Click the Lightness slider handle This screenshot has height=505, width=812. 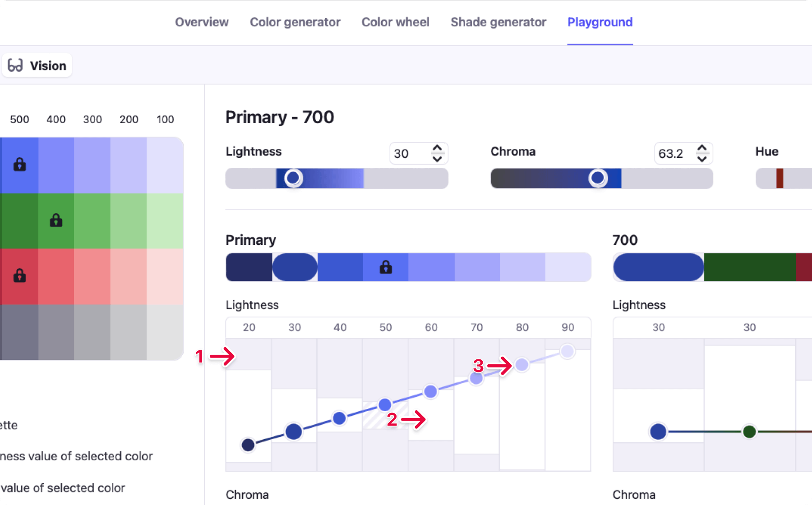(x=293, y=178)
